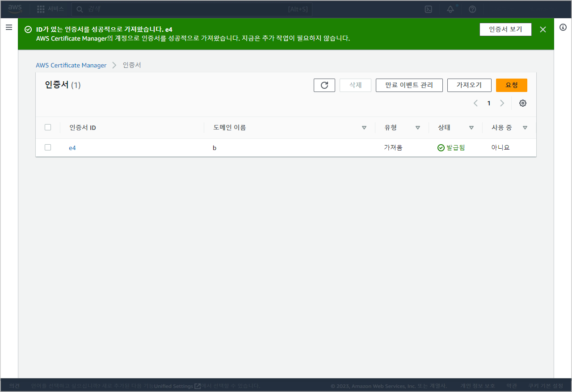Open the CloudShell terminal icon
This screenshot has width=572, height=392.
pos(428,9)
